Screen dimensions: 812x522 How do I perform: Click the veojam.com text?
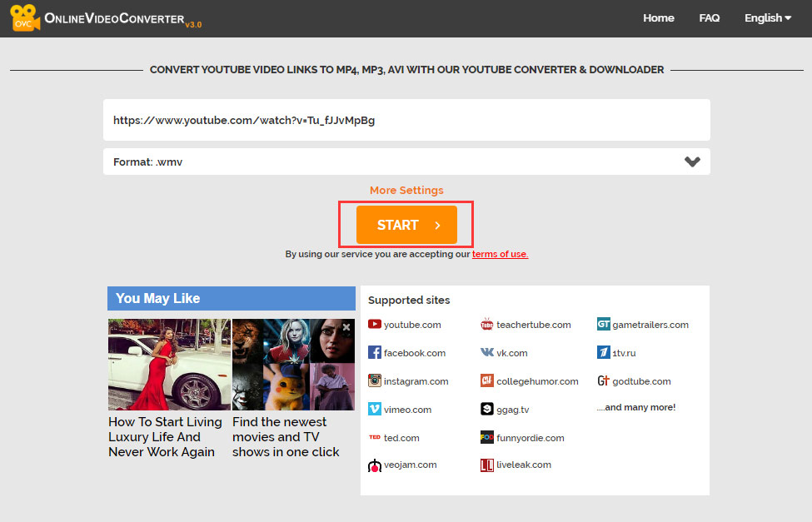coord(410,465)
